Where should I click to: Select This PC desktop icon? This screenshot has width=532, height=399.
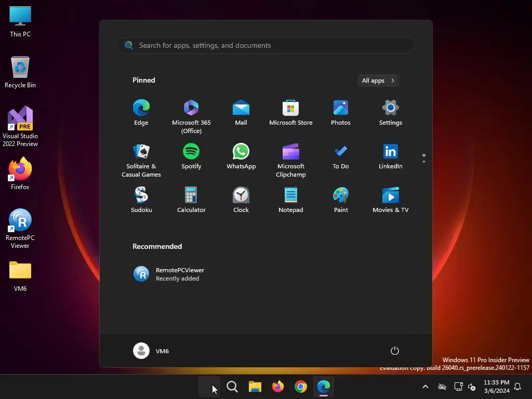pyautogui.click(x=20, y=21)
